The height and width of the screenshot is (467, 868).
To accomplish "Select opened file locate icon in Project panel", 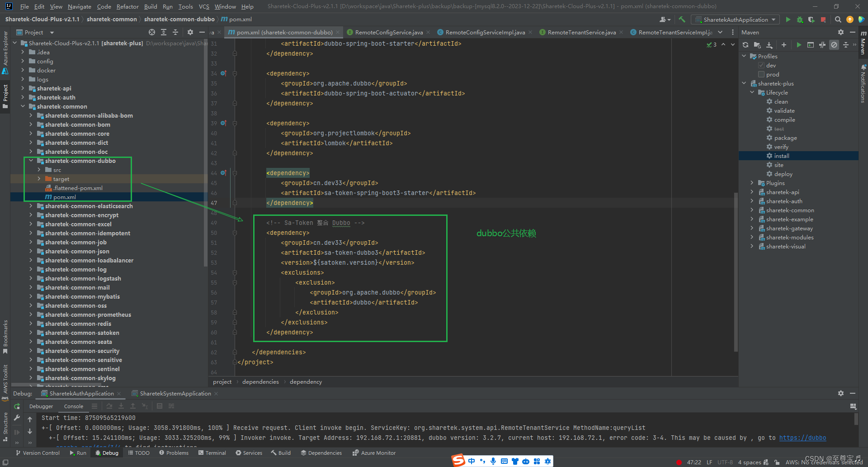I will (x=152, y=32).
